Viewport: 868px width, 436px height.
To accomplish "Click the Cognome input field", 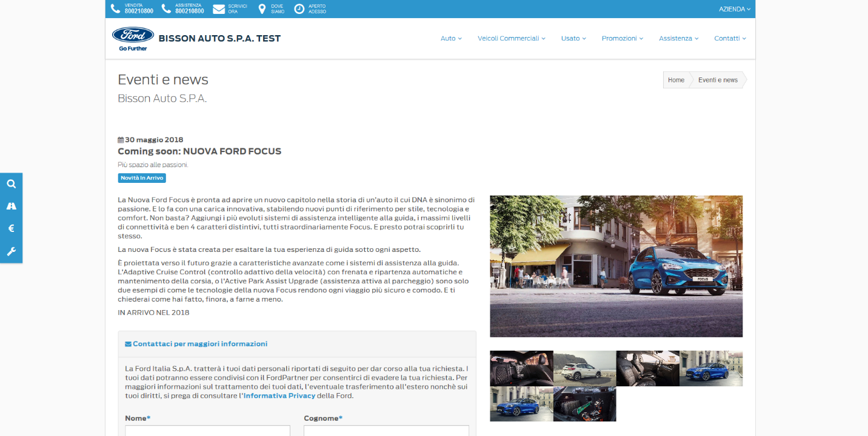I will pyautogui.click(x=386, y=431).
